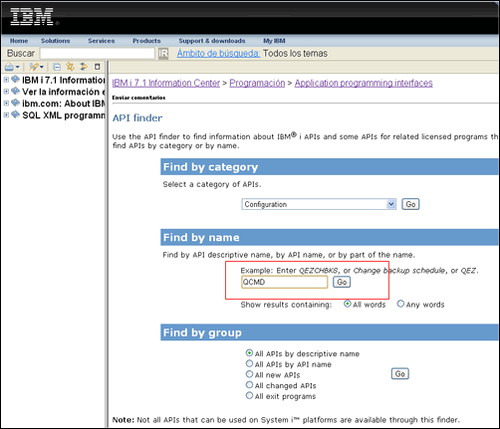Screen dimensions: 500x429
Task: Click the Show results containing label
Action: point(286,305)
